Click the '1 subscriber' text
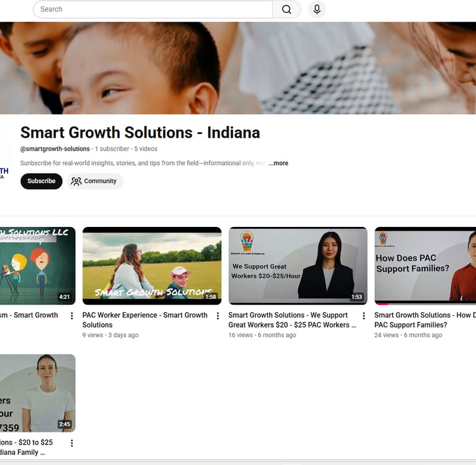476x465 pixels. click(112, 149)
